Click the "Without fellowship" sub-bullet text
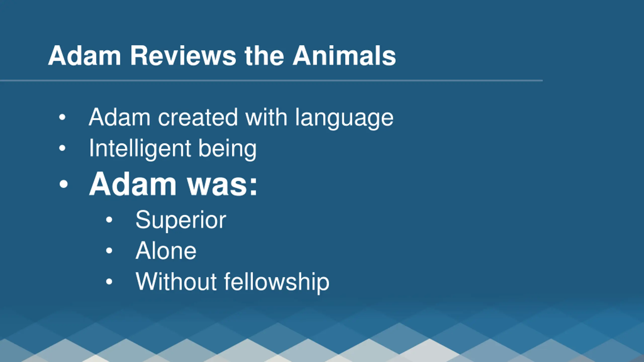Image resolution: width=644 pixels, height=362 pixels. point(232,282)
